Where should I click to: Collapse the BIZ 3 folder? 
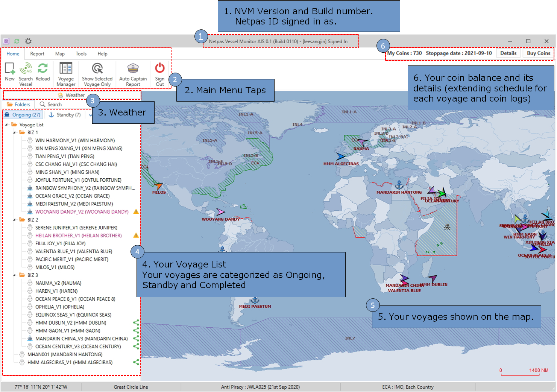pyautogui.click(x=14, y=275)
